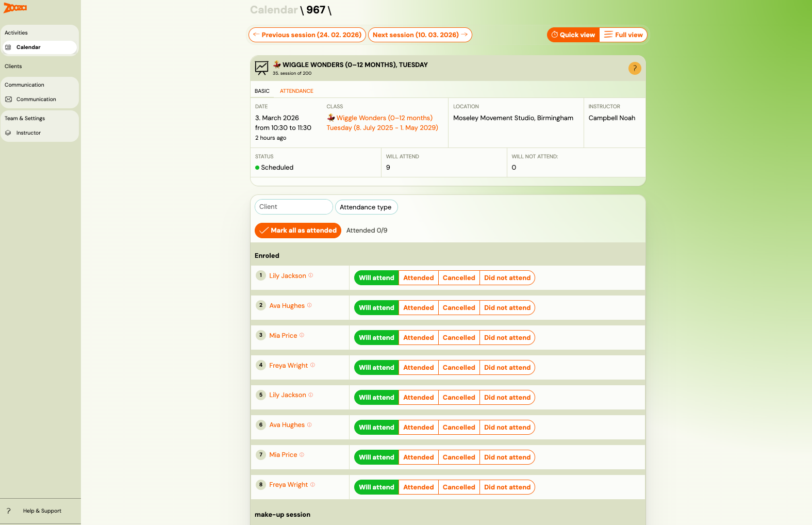
Task: Open row 1 Lily Jackson client profile
Action: click(x=288, y=276)
